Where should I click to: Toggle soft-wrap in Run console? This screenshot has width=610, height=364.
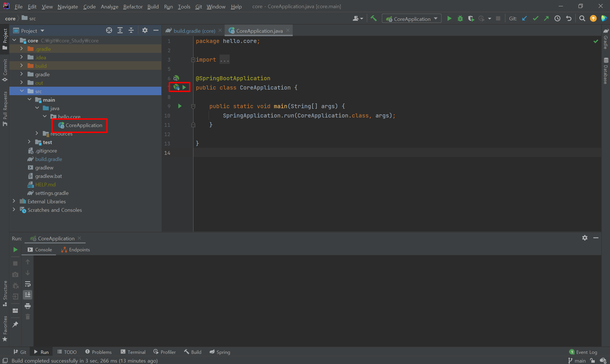click(28, 284)
